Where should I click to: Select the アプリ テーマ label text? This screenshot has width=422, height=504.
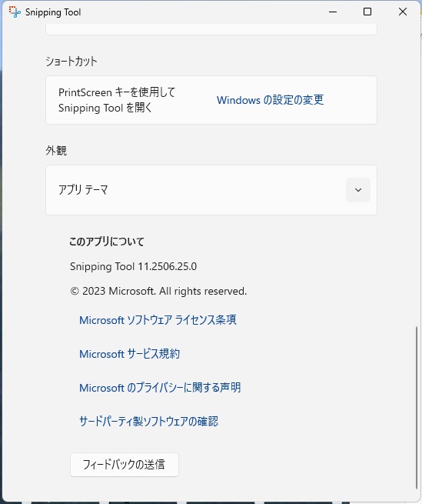(x=83, y=190)
